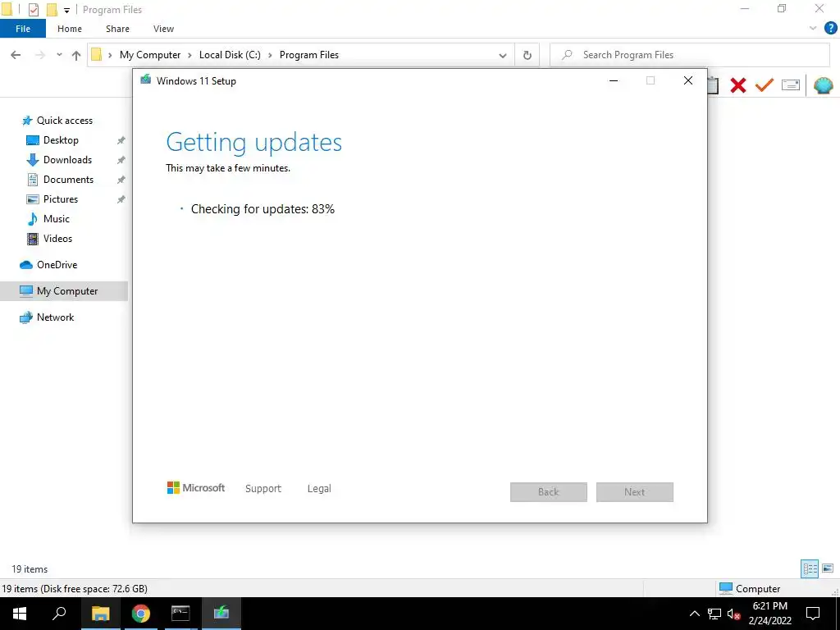Open taskbar Search magnifier
Screen dimensions: 840x630
pyautogui.click(x=59, y=614)
